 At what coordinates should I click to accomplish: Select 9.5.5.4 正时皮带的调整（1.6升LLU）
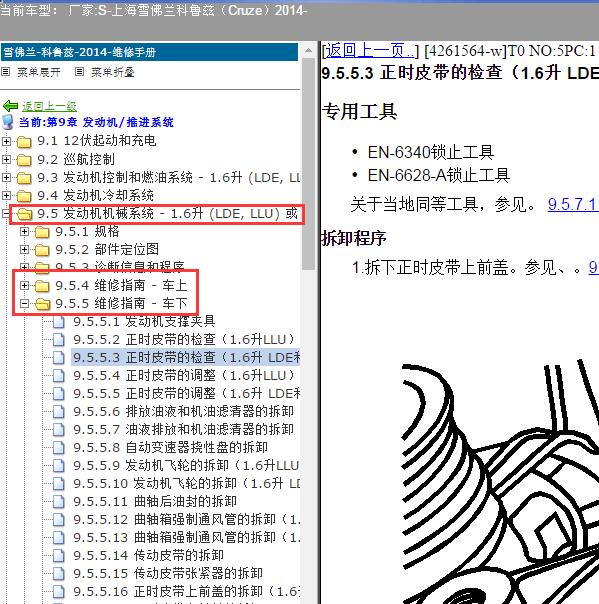[x=184, y=376]
